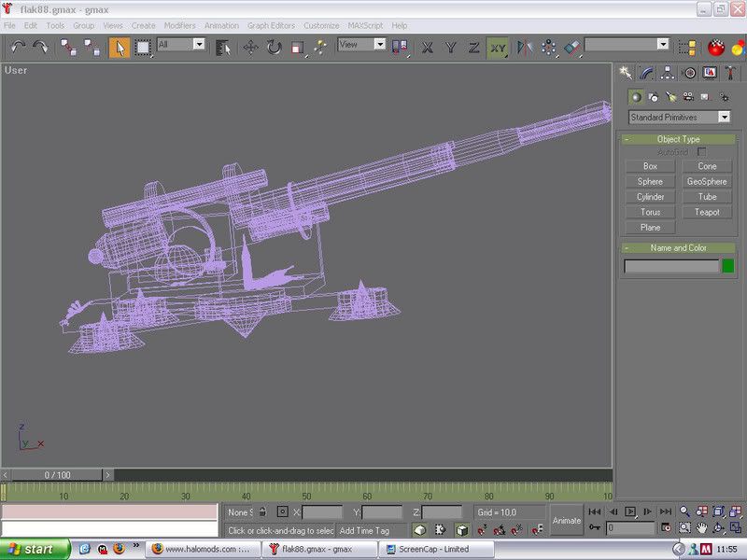The width and height of the screenshot is (747, 560).
Task: Click the Align tool icon
Action: 571,48
